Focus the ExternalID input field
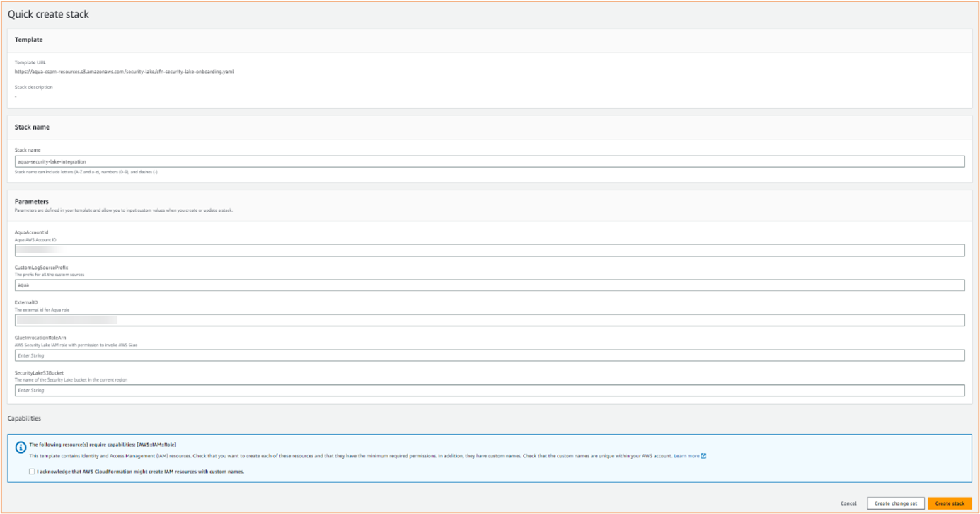980x514 pixels. coord(490,320)
